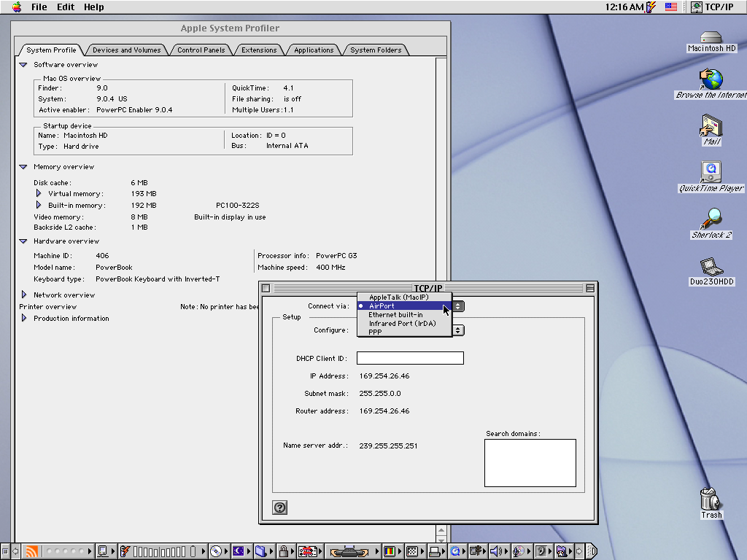Viewport: 747px width, 560px height.
Task: Click the Browse the Internet desktop icon
Action: coord(711,84)
